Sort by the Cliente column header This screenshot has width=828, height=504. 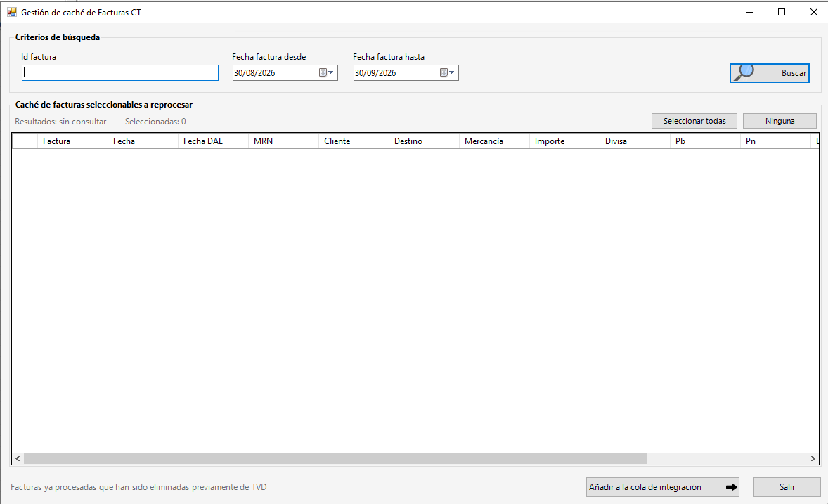[x=354, y=141]
